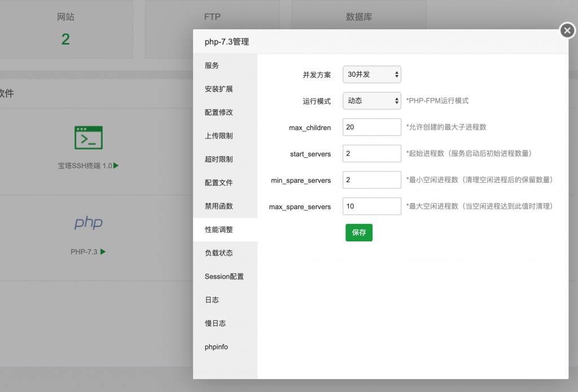Click the php-7.3管理 dialog title

point(227,42)
